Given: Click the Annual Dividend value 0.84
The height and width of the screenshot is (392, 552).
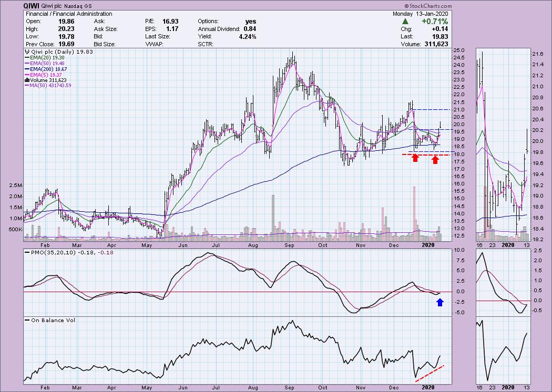Looking at the screenshot, I should (250, 29).
